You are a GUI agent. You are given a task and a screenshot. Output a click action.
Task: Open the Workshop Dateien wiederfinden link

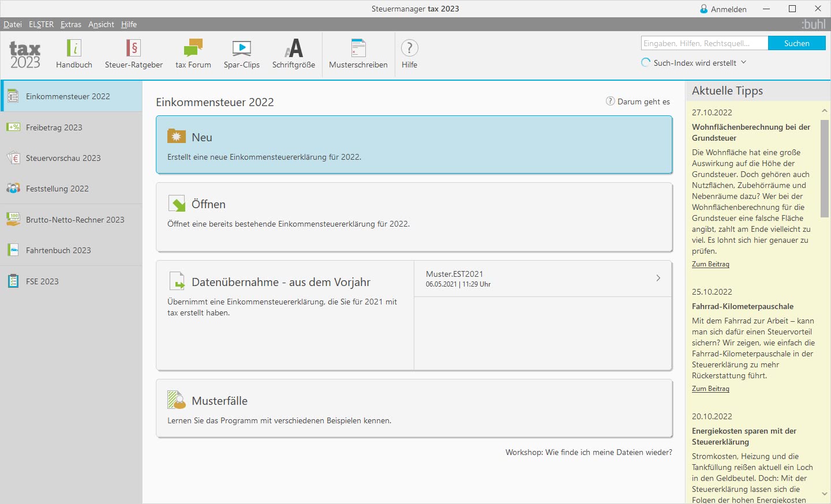coord(589,452)
